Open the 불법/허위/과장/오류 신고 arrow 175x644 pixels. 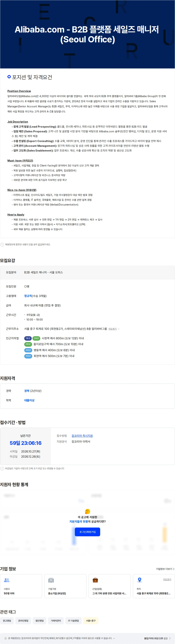point(170,639)
